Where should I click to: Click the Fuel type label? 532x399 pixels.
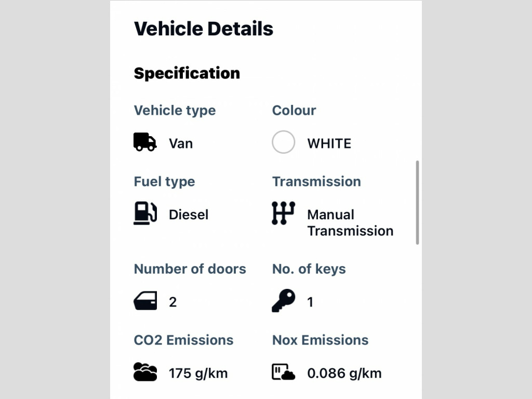pos(164,182)
